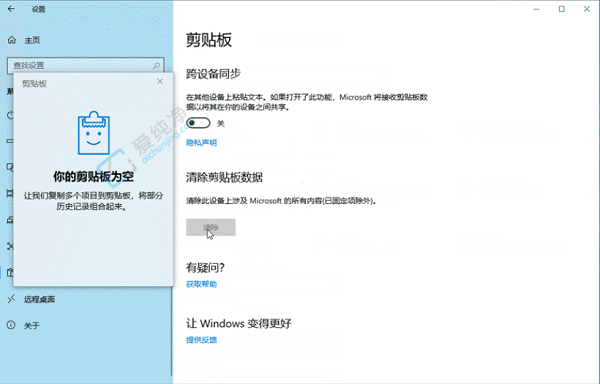The height and width of the screenshot is (384, 600).
Task: Click the 让 Windows 变得更好 heading
Action: pyautogui.click(x=239, y=324)
